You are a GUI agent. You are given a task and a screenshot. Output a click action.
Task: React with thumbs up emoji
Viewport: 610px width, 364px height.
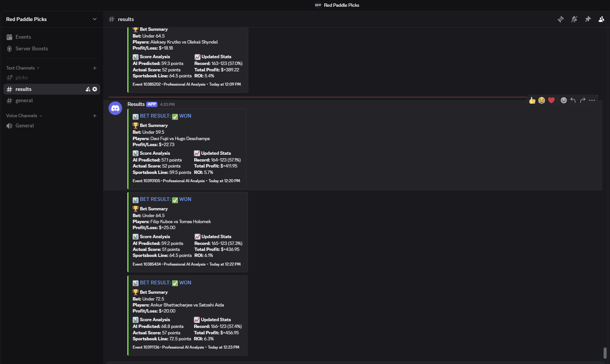point(532,100)
